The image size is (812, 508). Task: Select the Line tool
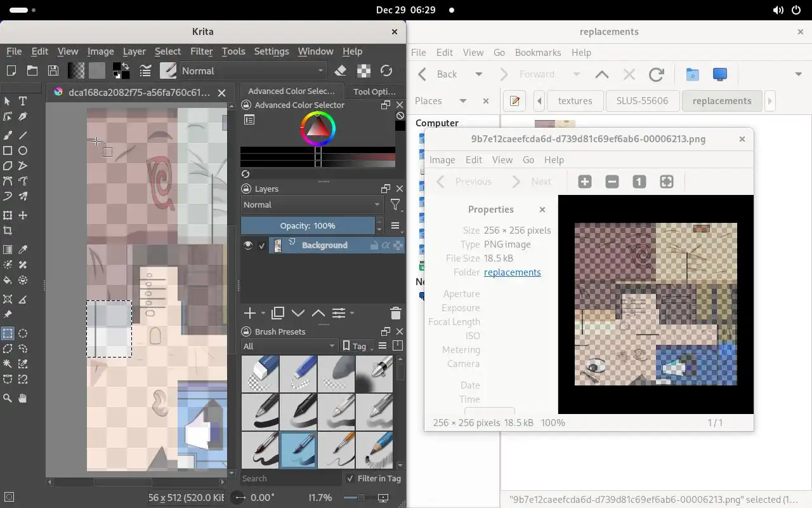23,135
